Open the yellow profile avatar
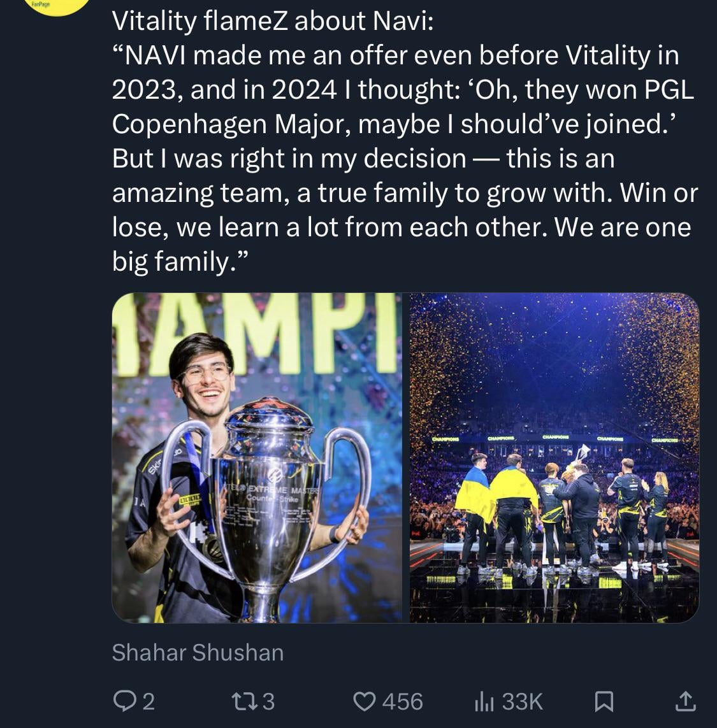The image size is (717, 728). 58,6
